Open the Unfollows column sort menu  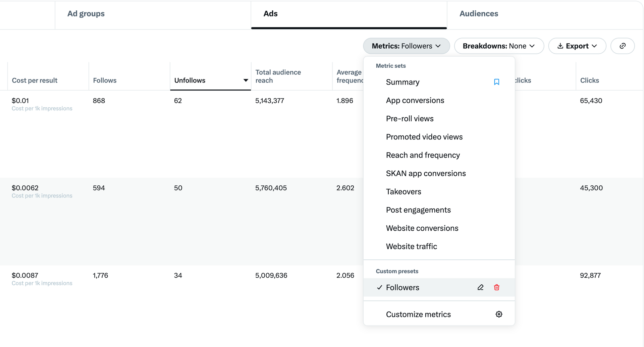click(x=246, y=80)
